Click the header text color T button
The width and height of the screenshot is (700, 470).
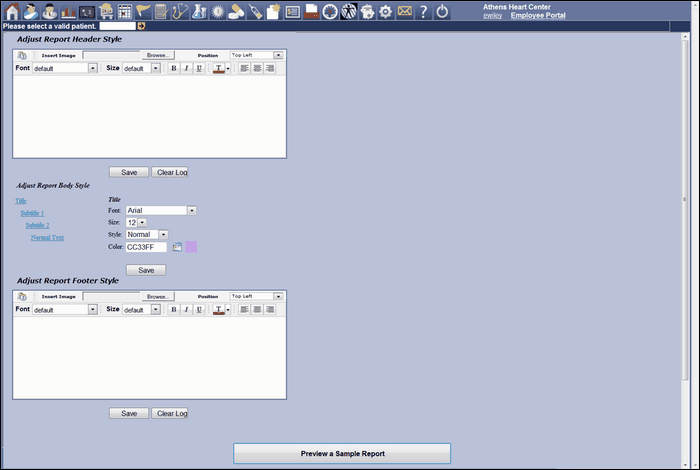click(x=218, y=68)
